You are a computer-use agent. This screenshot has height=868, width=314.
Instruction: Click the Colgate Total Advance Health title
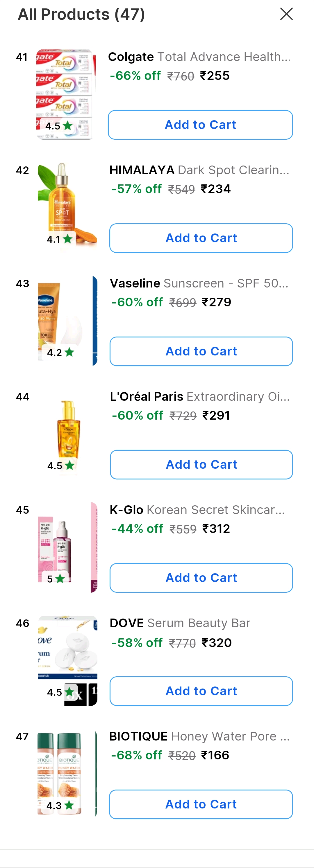point(199,57)
